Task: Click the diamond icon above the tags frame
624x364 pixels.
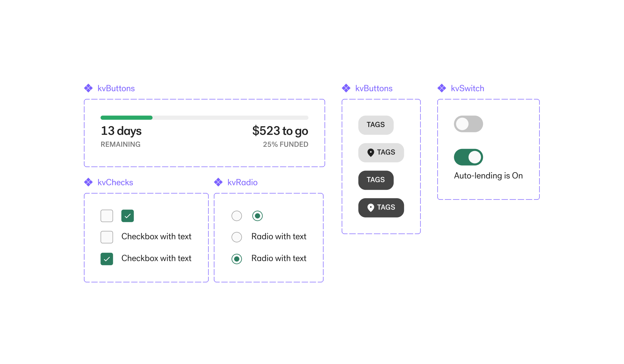Action: click(346, 88)
